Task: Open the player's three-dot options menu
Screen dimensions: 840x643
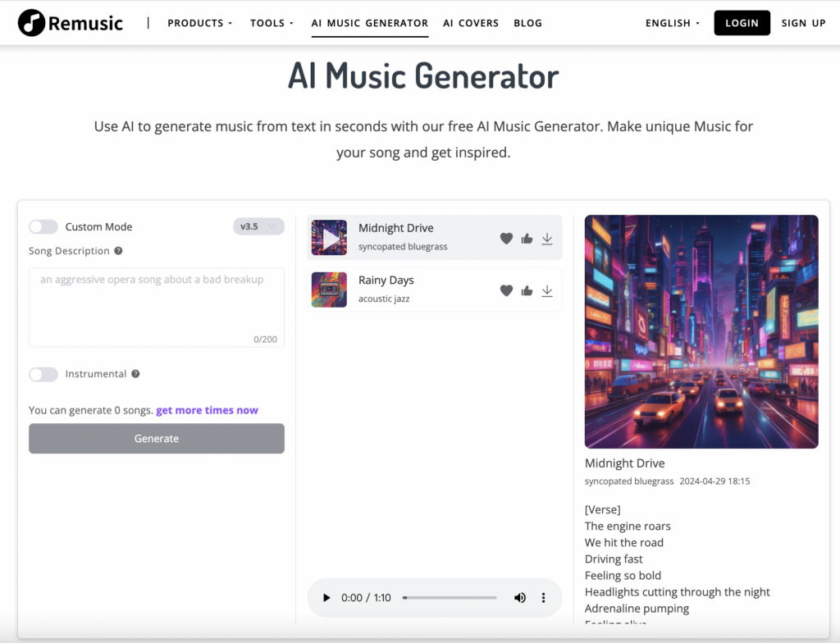Action: [x=544, y=597]
